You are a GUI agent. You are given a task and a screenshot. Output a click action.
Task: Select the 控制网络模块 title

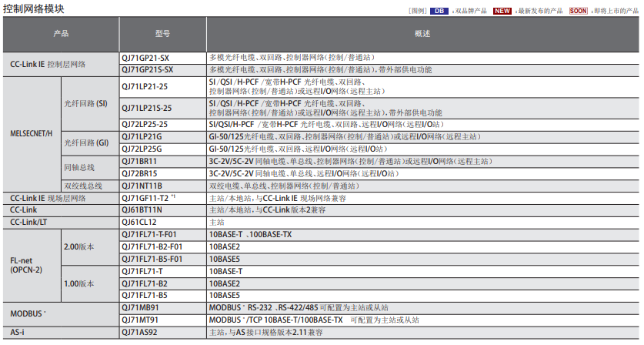(x=34, y=8)
